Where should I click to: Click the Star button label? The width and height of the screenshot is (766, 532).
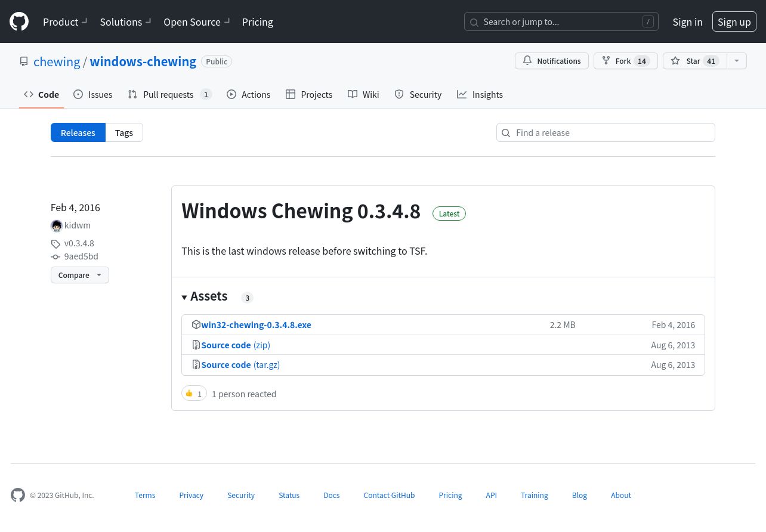click(x=693, y=61)
